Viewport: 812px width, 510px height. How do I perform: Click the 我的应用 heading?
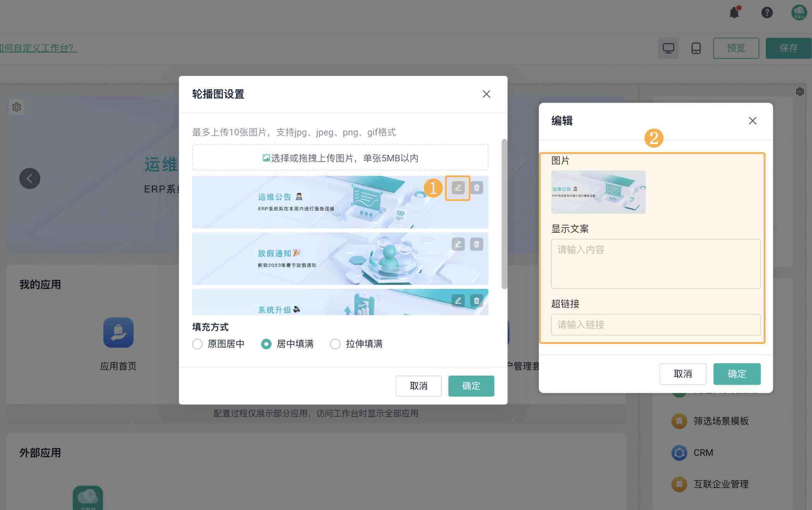click(x=40, y=285)
